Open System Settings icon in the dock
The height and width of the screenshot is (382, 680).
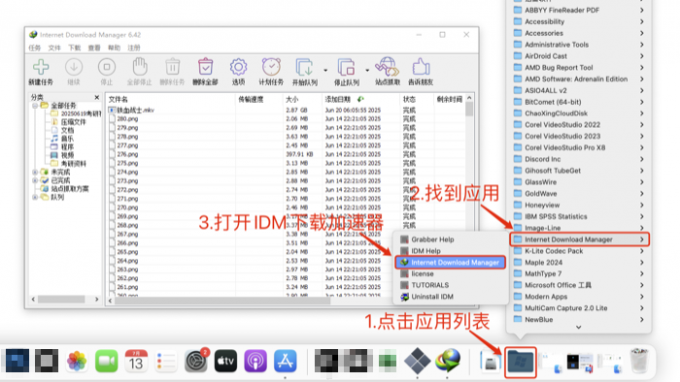(196, 361)
